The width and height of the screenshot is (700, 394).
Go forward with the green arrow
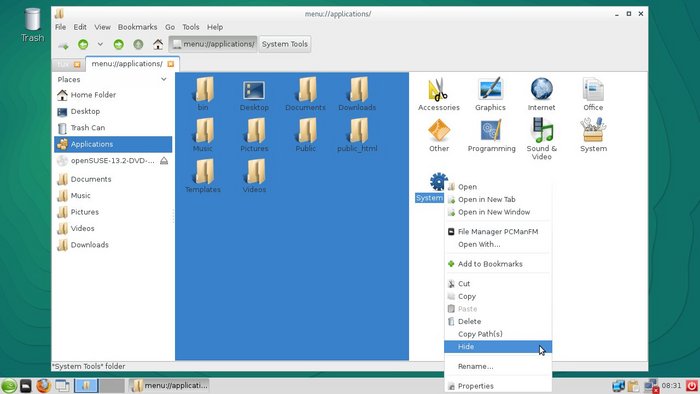point(118,44)
